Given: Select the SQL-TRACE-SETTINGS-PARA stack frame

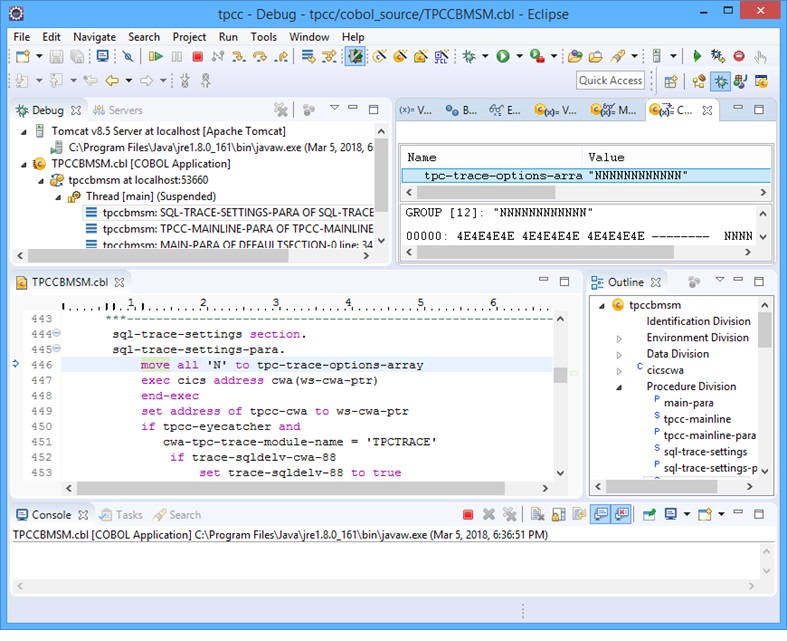Looking at the screenshot, I should click(x=229, y=212).
